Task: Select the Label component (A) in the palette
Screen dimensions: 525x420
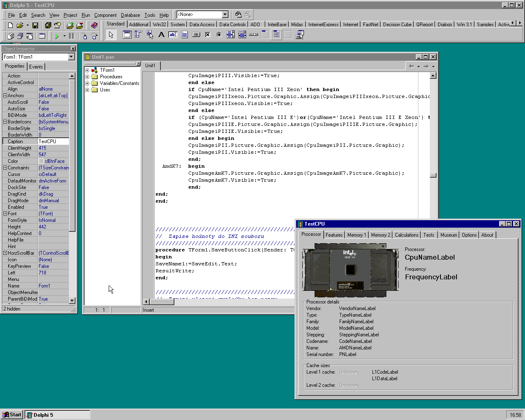Action: click(162, 35)
